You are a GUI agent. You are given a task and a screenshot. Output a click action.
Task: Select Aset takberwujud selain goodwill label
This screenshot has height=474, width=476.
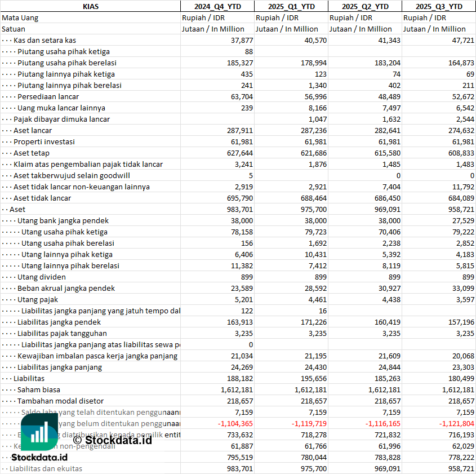(72, 175)
